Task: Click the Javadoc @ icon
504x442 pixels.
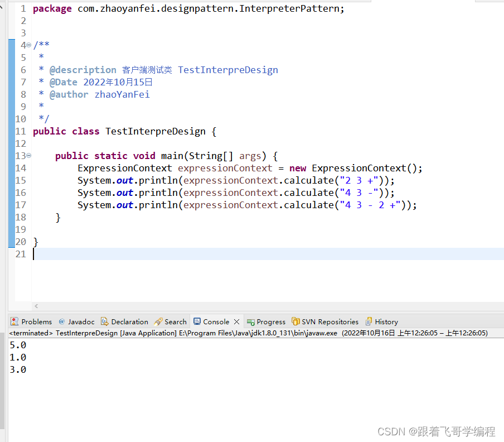Action: [x=62, y=321]
